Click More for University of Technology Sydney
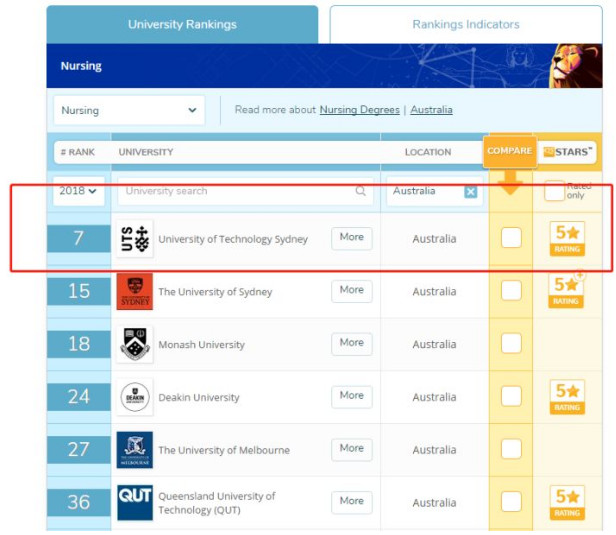Image resolution: width=616 pixels, height=535 pixels. 352,238
